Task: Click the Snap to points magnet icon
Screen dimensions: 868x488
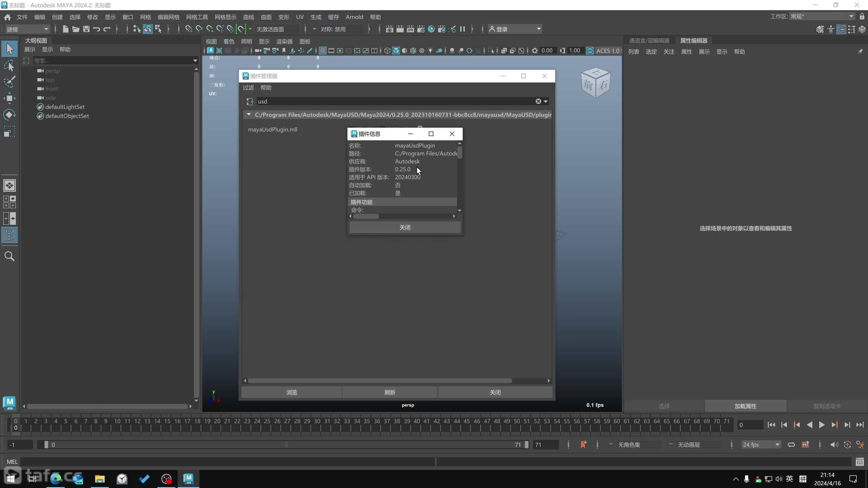Action: [x=210, y=29]
